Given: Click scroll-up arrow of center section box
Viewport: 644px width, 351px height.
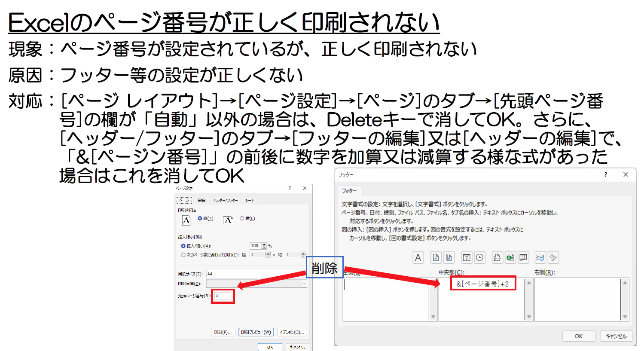Looking at the screenshot, I should pos(529,282).
